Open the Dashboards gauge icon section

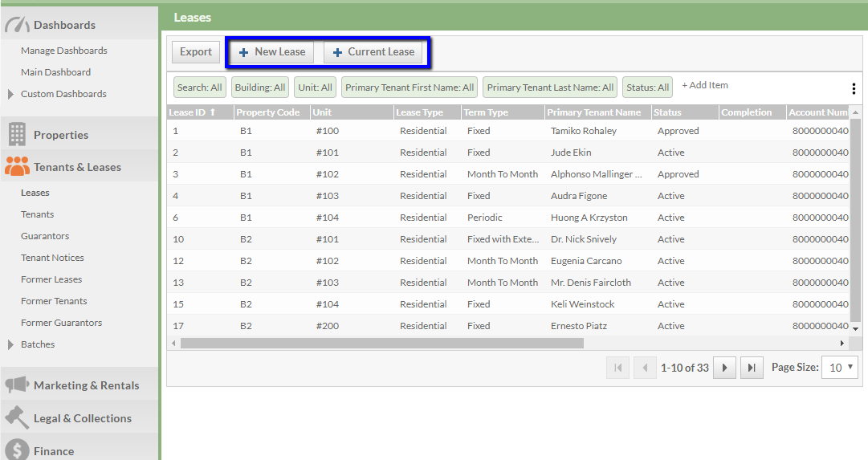click(17, 25)
